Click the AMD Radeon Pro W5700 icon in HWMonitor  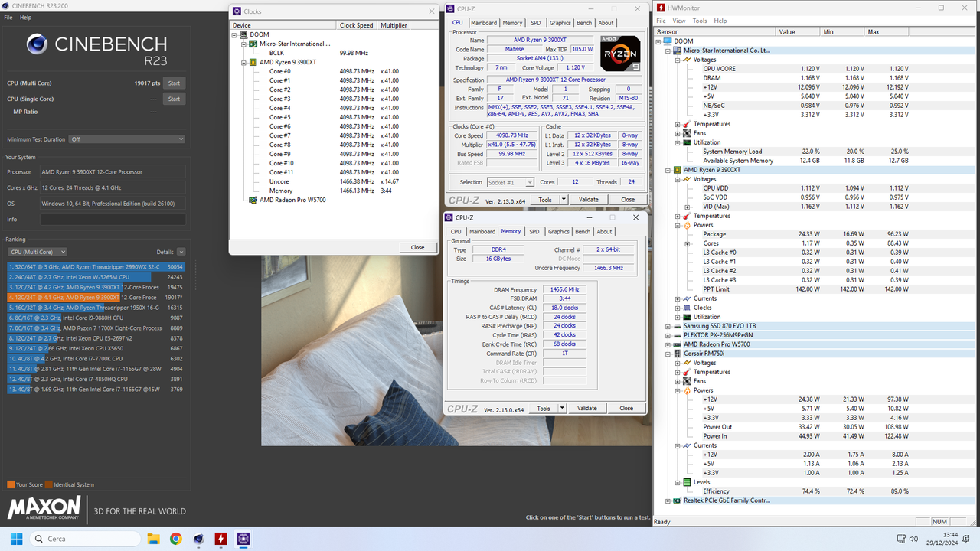tap(678, 344)
